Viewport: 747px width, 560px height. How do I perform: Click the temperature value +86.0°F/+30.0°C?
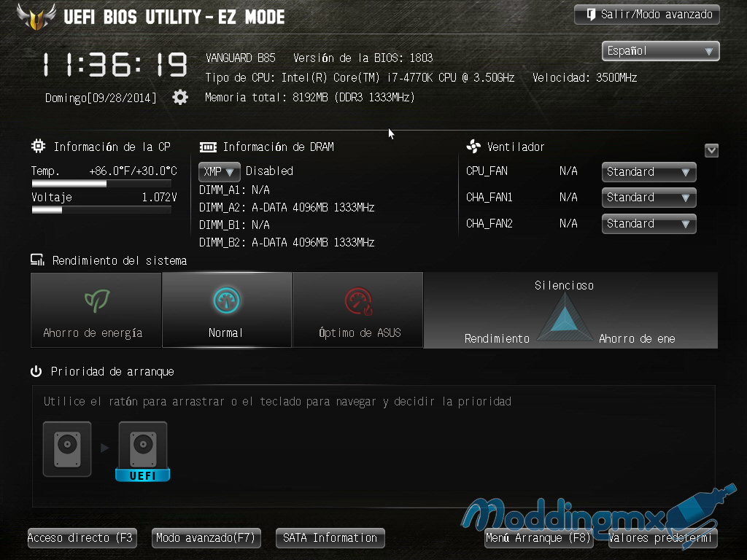133,171
